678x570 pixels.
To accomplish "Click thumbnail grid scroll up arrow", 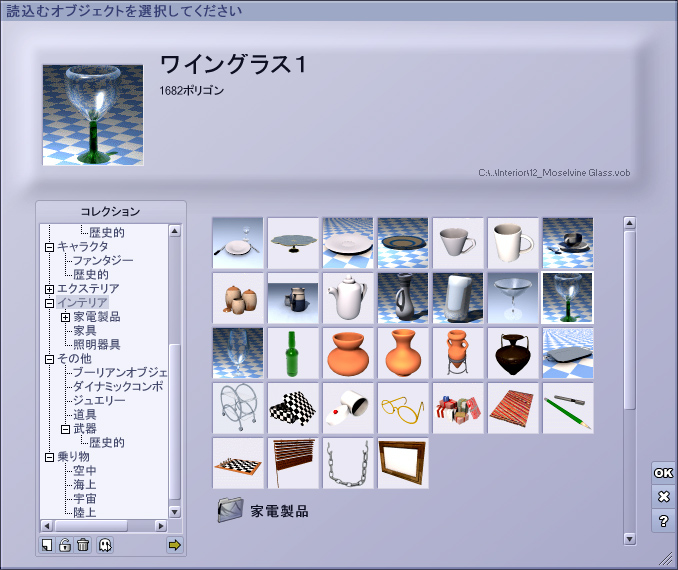I will [630, 223].
